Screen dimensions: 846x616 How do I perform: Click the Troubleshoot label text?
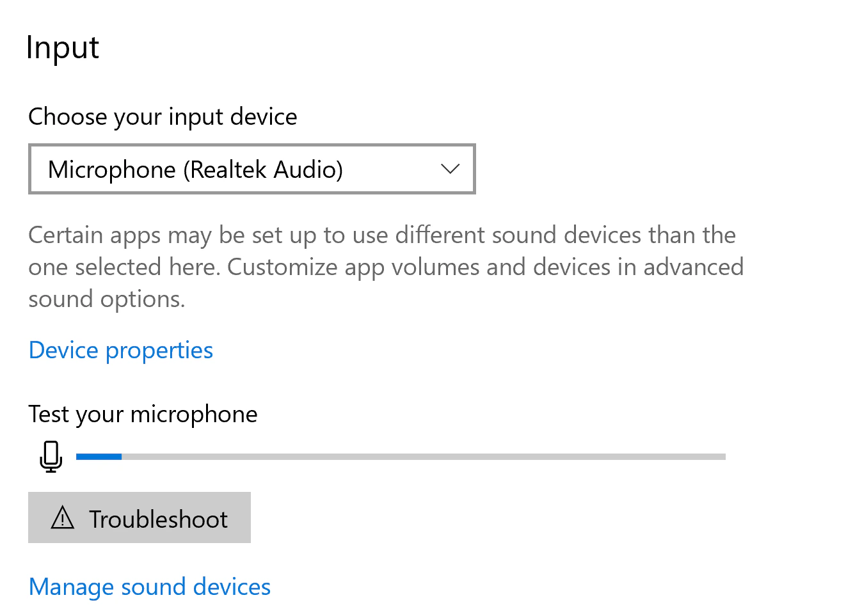[x=159, y=518]
